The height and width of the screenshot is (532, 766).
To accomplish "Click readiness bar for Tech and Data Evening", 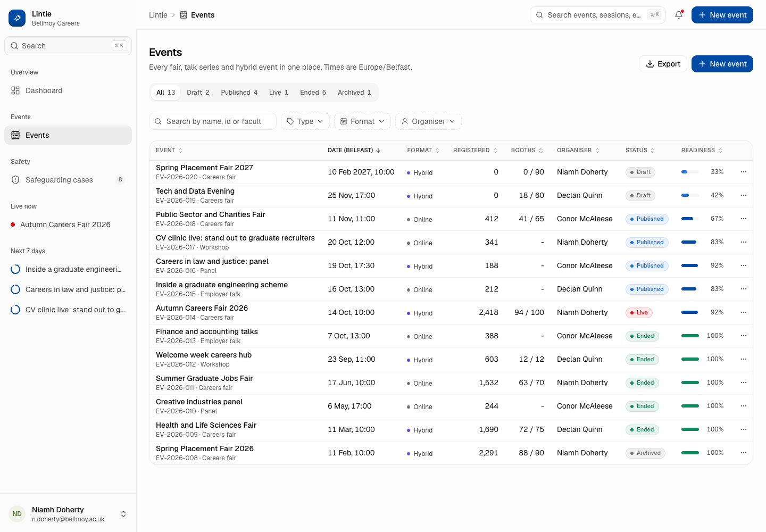I will coord(690,195).
